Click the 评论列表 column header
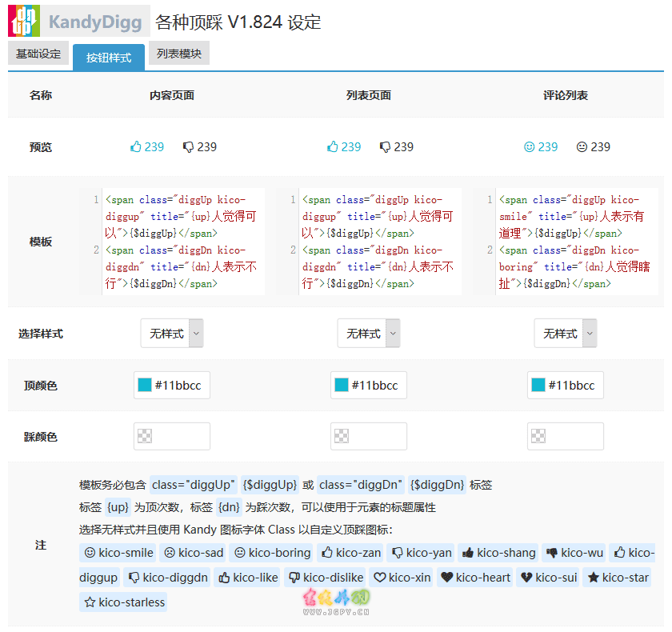The image size is (672, 632). pyautogui.click(x=566, y=95)
